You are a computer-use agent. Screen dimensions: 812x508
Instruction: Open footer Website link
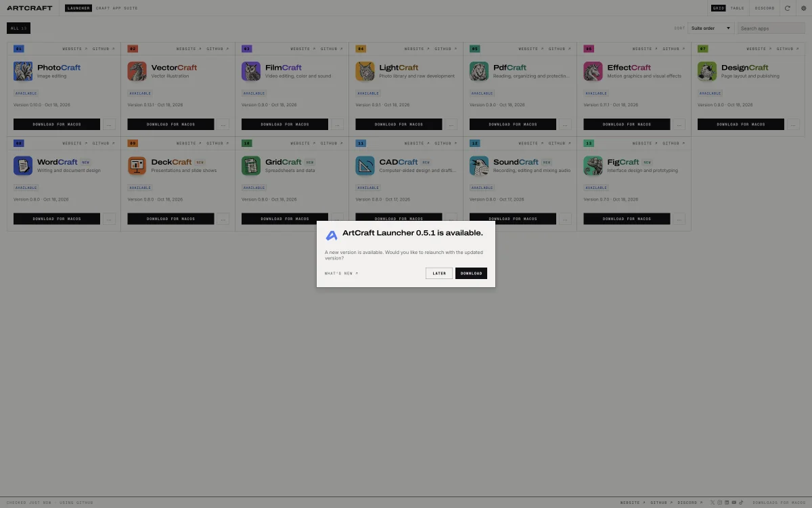click(633, 503)
